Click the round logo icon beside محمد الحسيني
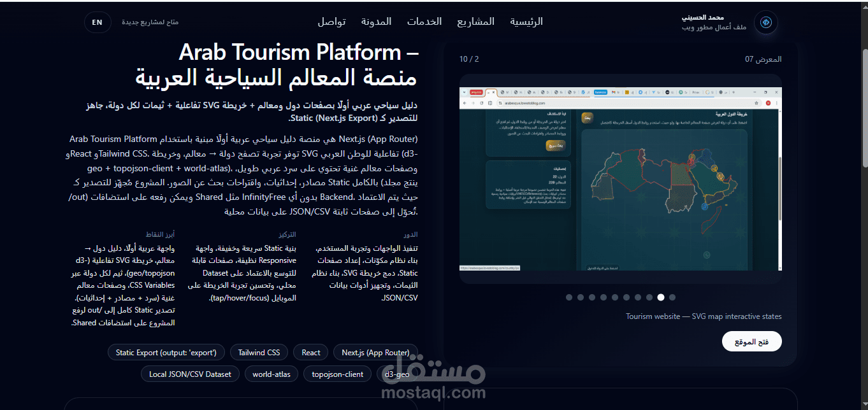This screenshot has height=410, width=868. click(x=766, y=22)
